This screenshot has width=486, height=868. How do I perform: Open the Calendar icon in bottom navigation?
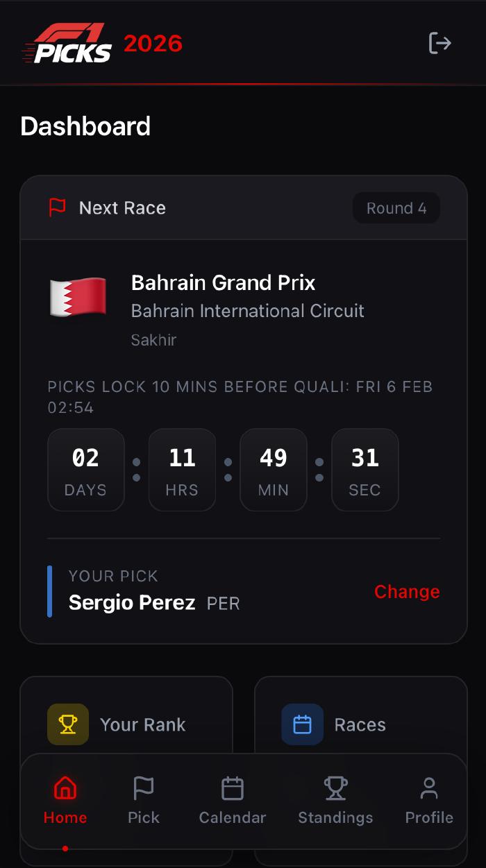click(x=232, y=788)
